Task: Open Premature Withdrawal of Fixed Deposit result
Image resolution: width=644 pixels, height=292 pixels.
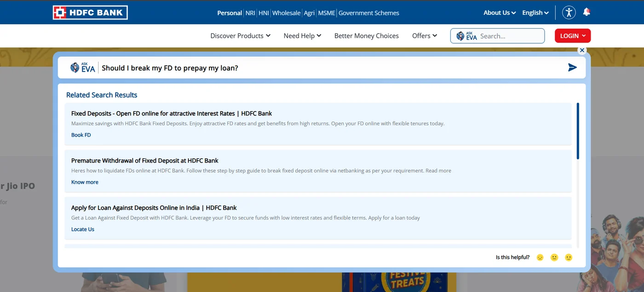Action: pos(145,161)
